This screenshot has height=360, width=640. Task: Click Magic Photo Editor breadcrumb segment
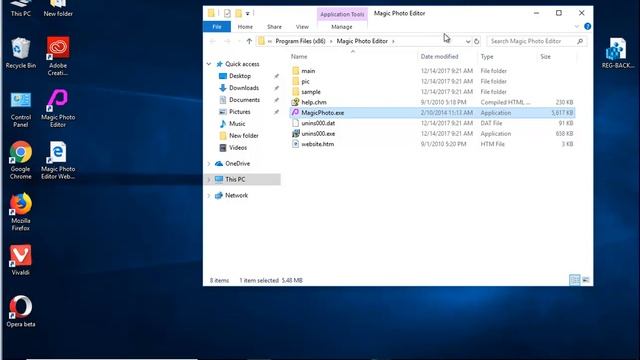tap(362, 41)
